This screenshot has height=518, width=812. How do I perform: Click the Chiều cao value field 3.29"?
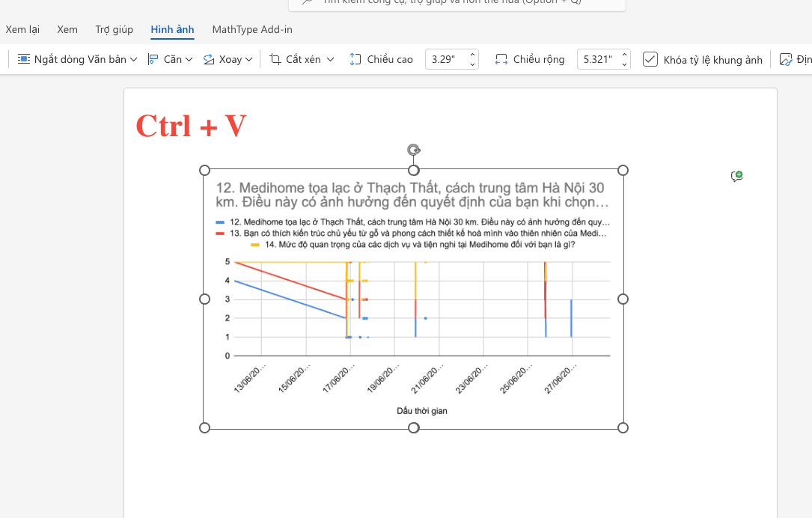446,60
